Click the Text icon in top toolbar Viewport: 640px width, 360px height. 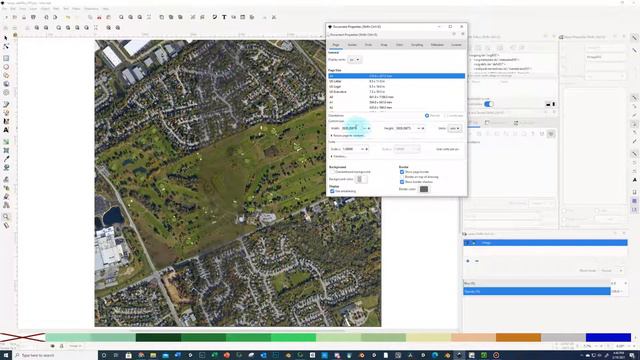coord(224,17)
